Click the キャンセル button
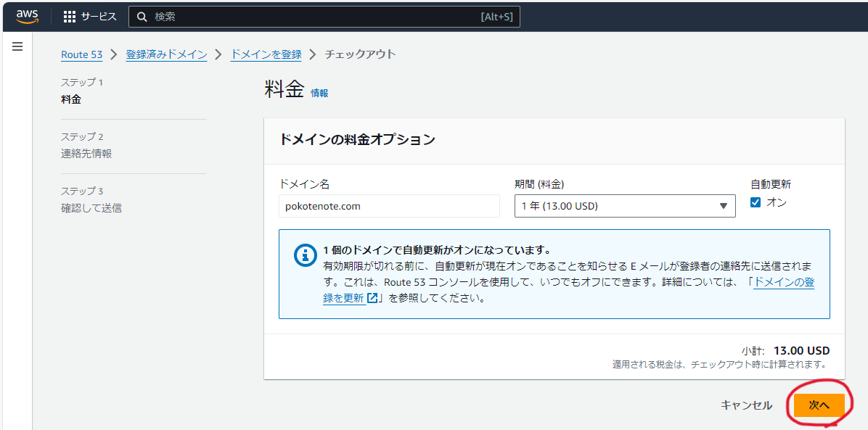 click(x=746, y=405)
